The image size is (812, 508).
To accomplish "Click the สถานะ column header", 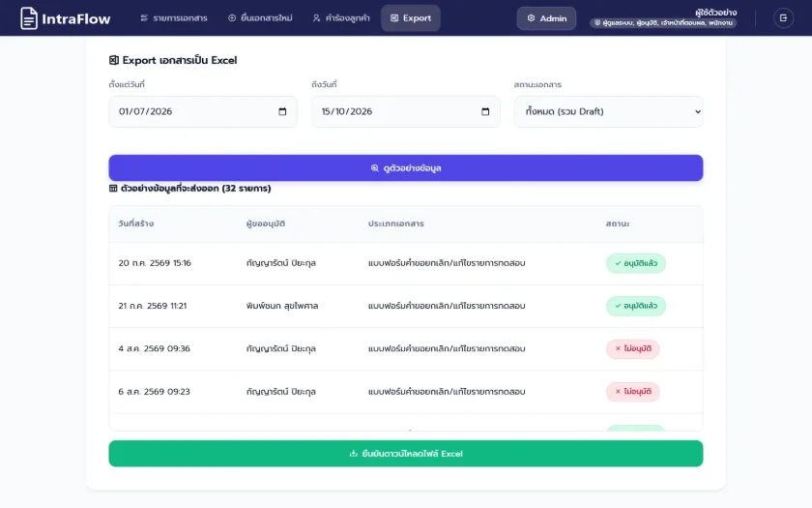I will coord(618,224).
